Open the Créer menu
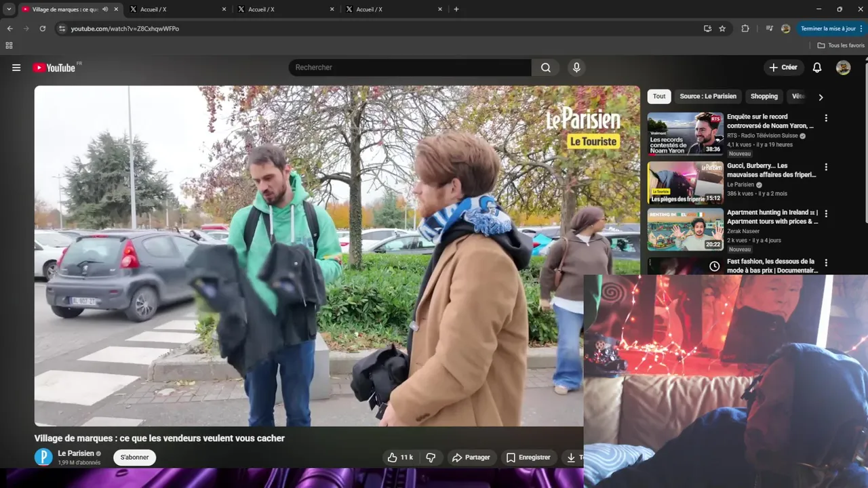This screenshot has height=488, width=868. pyautogui.click(x=783, y=67)
